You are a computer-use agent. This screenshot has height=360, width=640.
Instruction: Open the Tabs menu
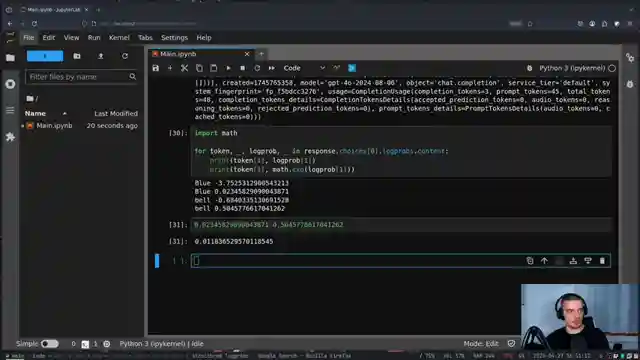pos(145,38)
